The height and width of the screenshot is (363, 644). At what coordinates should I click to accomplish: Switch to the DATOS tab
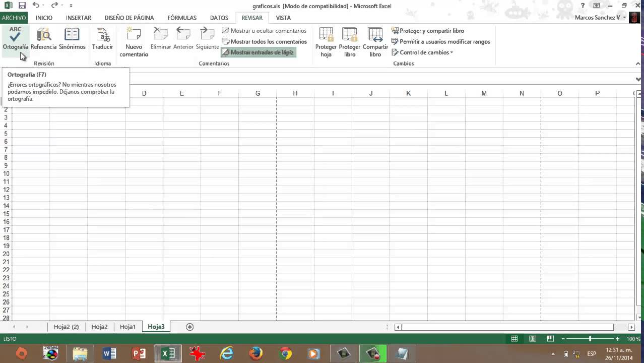[219, 18]
